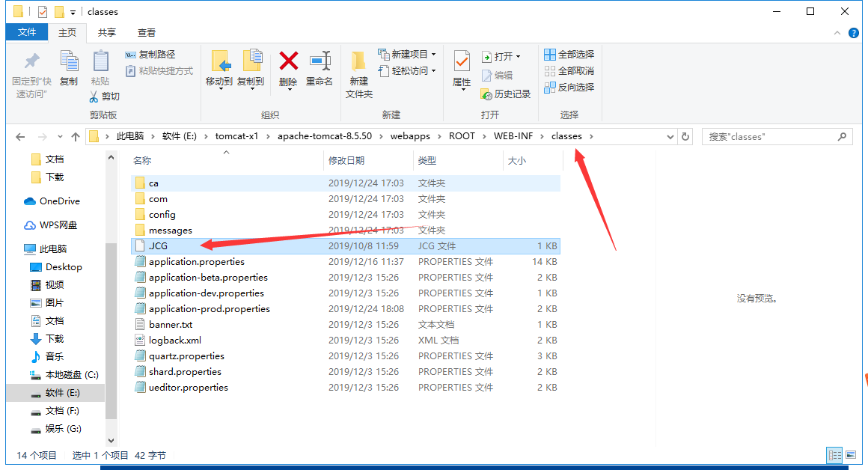
Task: Go to the ROOT segment in the address path
Action: (x=462, y=136)
